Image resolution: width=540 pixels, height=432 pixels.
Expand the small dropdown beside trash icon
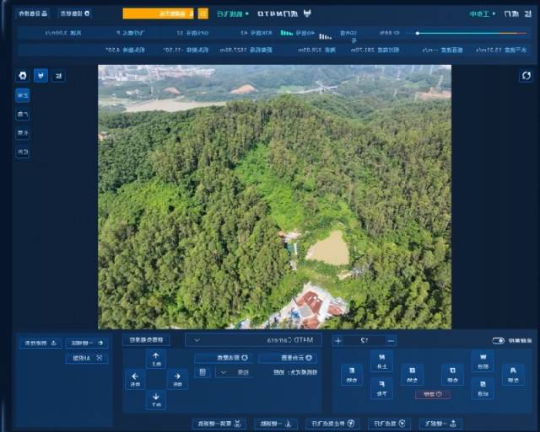(234, 372)
